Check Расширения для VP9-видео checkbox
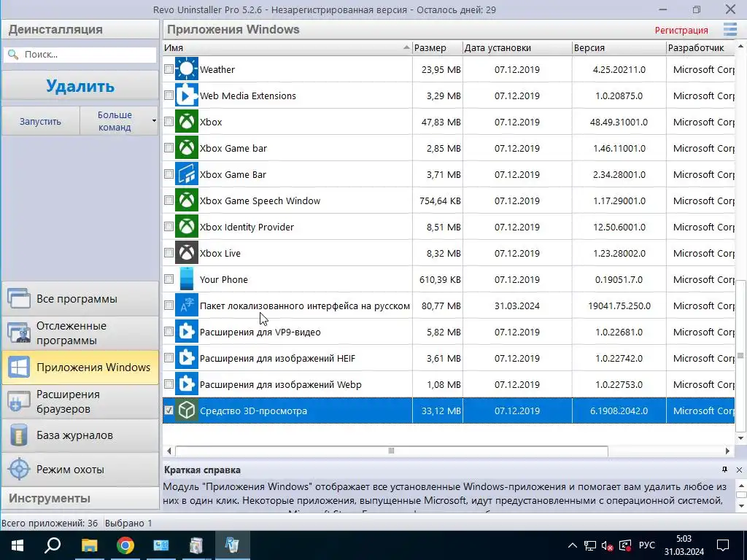 (x=169, y=332)
